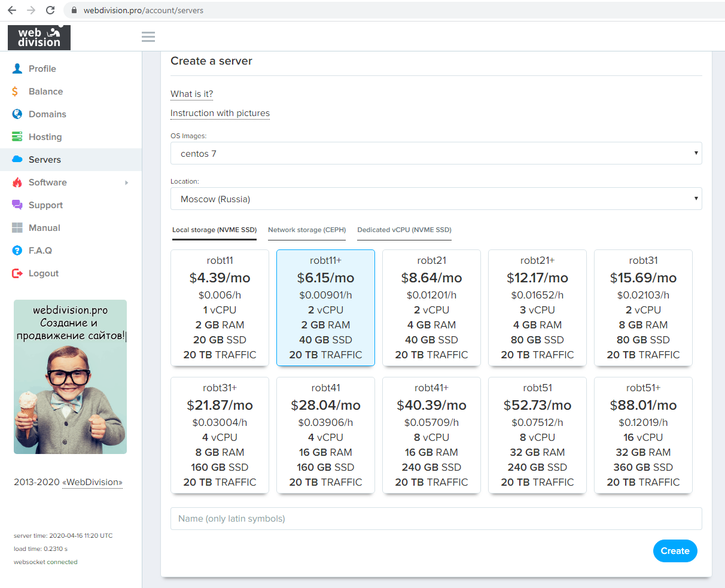Click the Logout exit icon

17,273
